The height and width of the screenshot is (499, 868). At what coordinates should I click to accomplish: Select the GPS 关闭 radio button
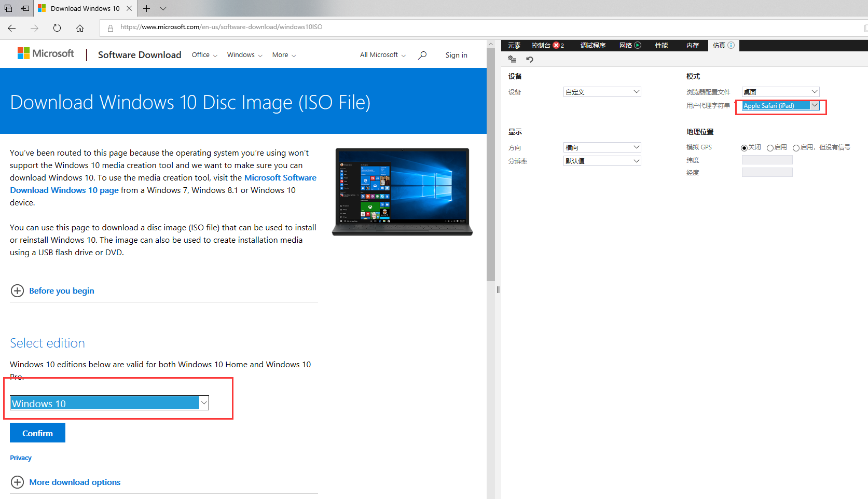click(744, 148)
